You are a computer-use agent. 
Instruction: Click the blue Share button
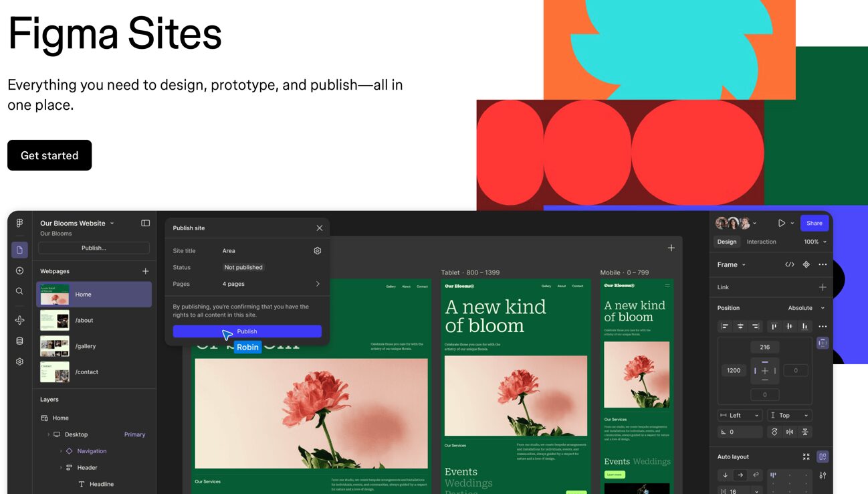tap(814, 224)
